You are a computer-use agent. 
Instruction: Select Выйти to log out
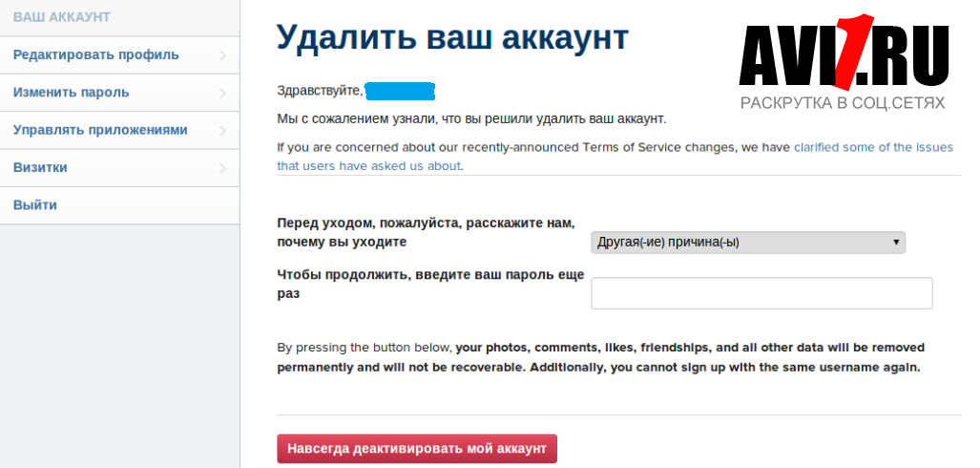coord(119,205)
